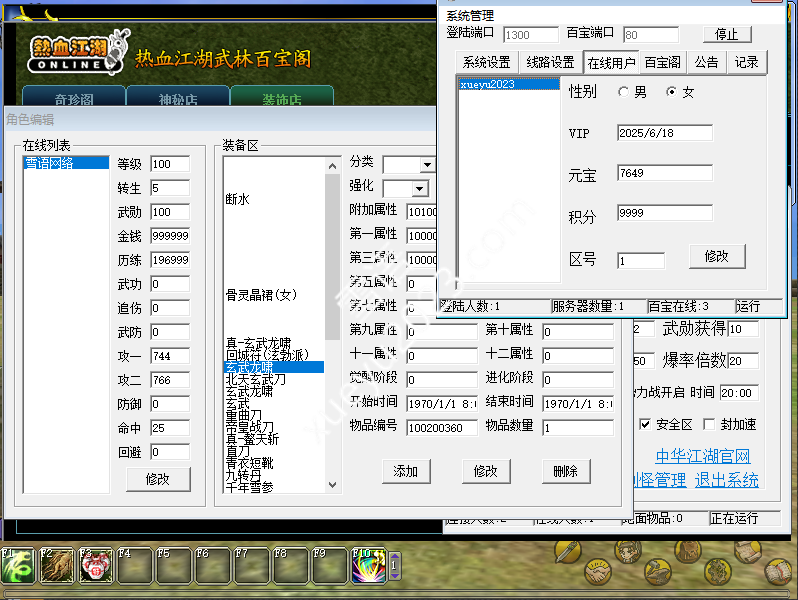
Task: Click the 停止 button
Action: [727, 34]
